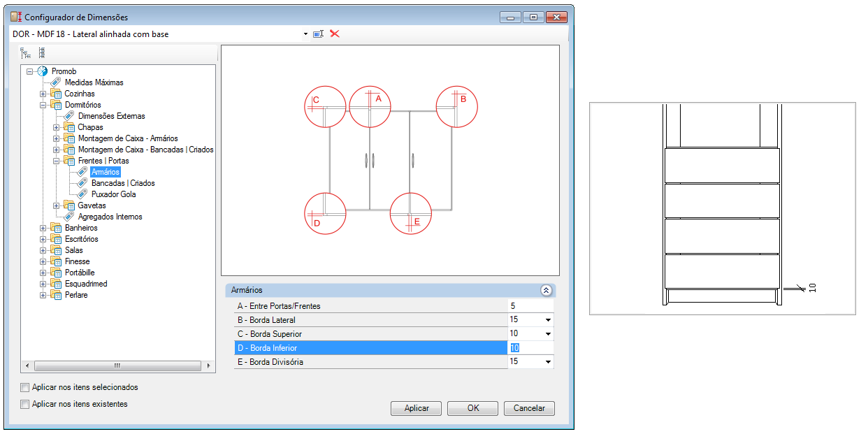Expand the Cozinhas tree node
This screenshot has width=868, height=434.
[x=43, y=94]
